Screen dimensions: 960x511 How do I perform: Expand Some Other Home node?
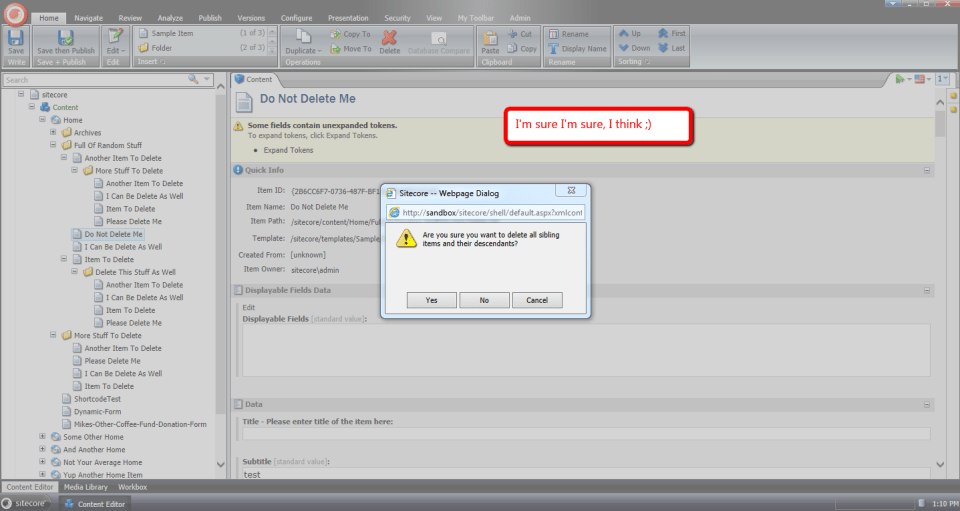tap(42, 436)
